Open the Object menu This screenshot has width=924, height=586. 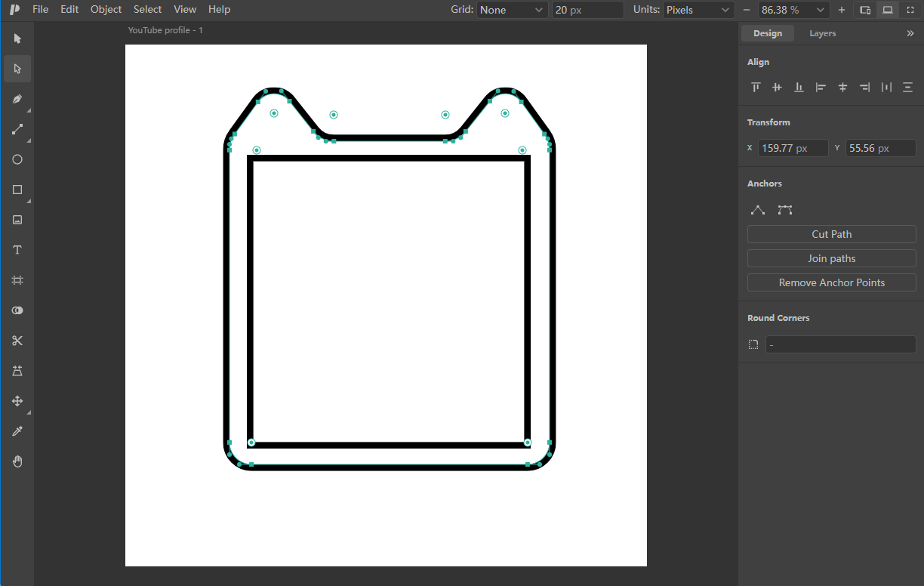click(x=106, y=9)
